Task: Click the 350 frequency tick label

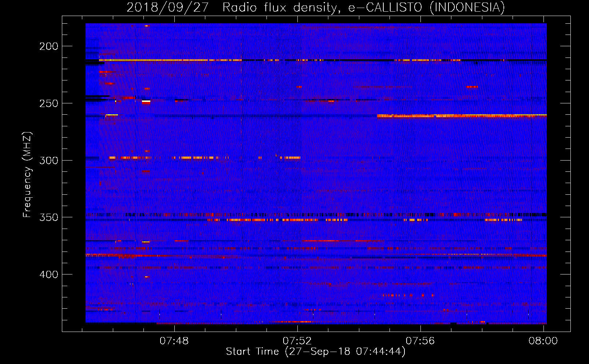Action: (49, 217)
